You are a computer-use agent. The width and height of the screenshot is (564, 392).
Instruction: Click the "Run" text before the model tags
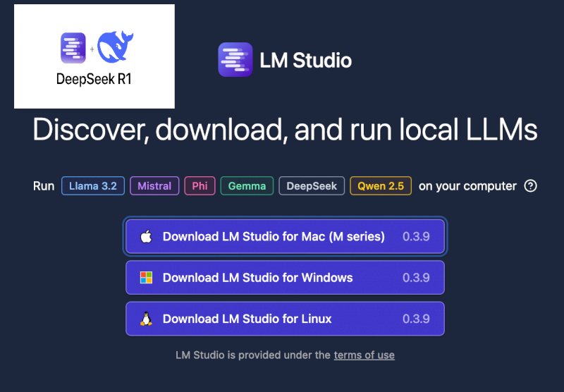pos(44,186)
